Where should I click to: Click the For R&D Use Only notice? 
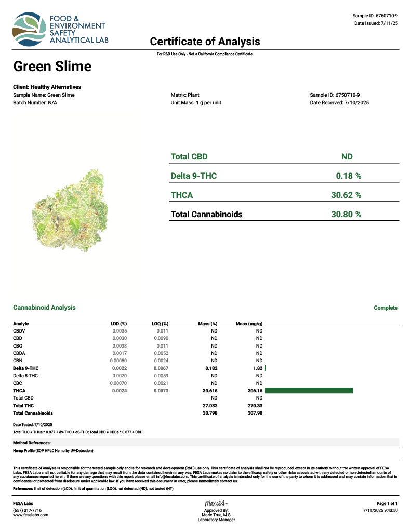(x=205, y=54)
